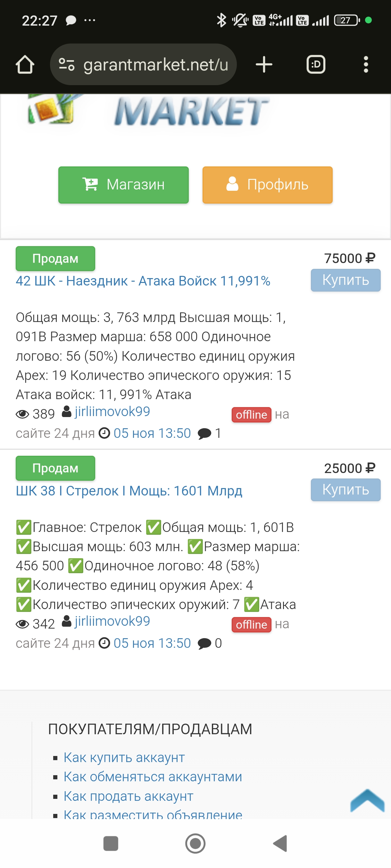
Task: Open the Как купить аккаунт guide
Action: click(x=124, y=758)
